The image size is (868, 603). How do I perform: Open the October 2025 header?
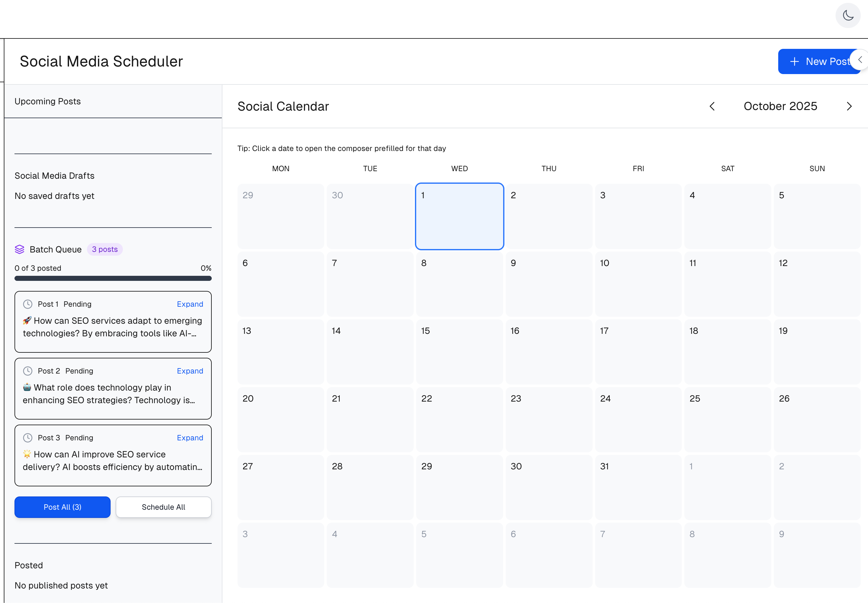[x=780, y=106]
